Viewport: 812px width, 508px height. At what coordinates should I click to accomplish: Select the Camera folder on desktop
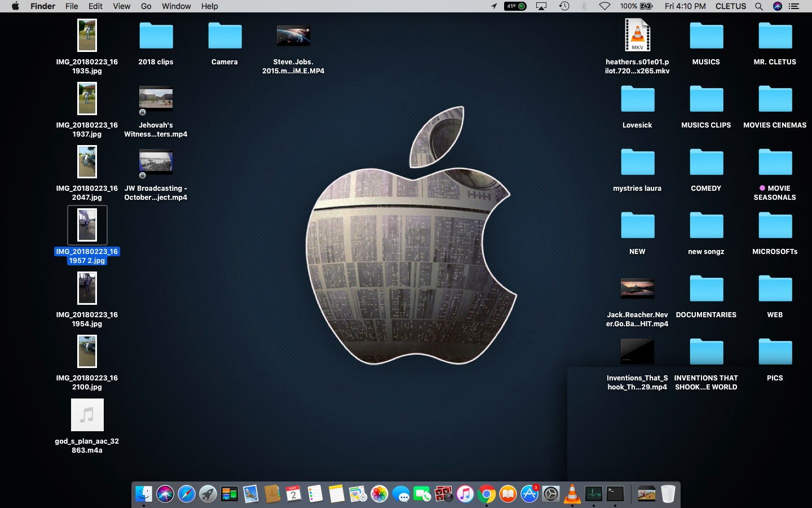point(225,36)
